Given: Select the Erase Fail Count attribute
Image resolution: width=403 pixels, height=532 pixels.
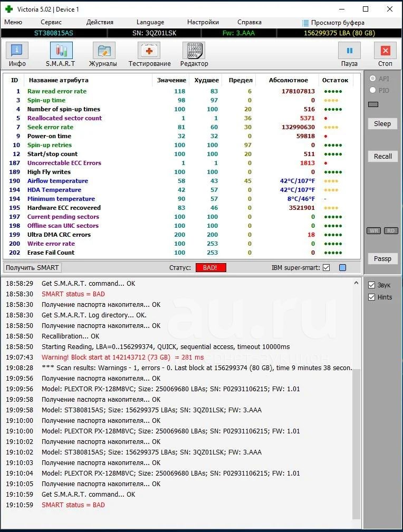Looking at the screenshot, I should tap(51, 253).
